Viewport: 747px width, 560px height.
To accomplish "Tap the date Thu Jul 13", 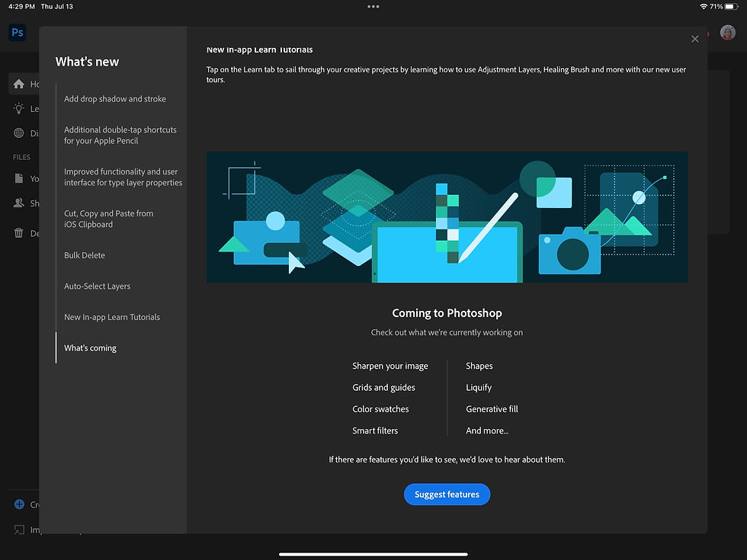I will click(56, 7).
